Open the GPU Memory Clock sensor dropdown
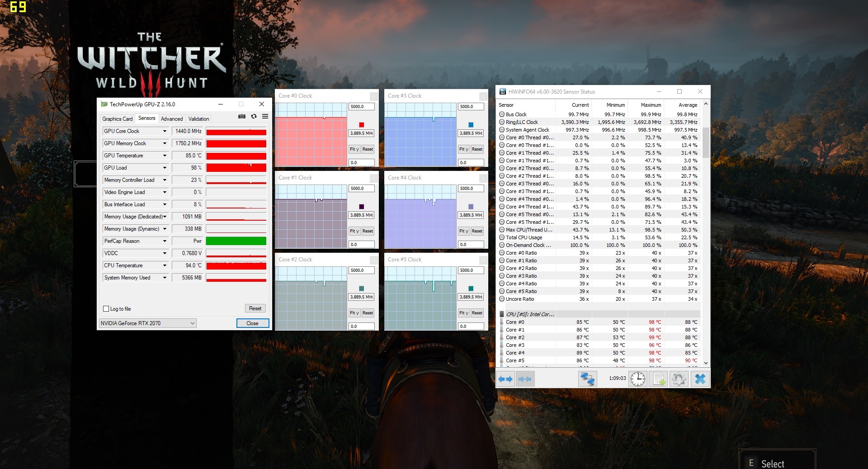 tap(165, 143)
